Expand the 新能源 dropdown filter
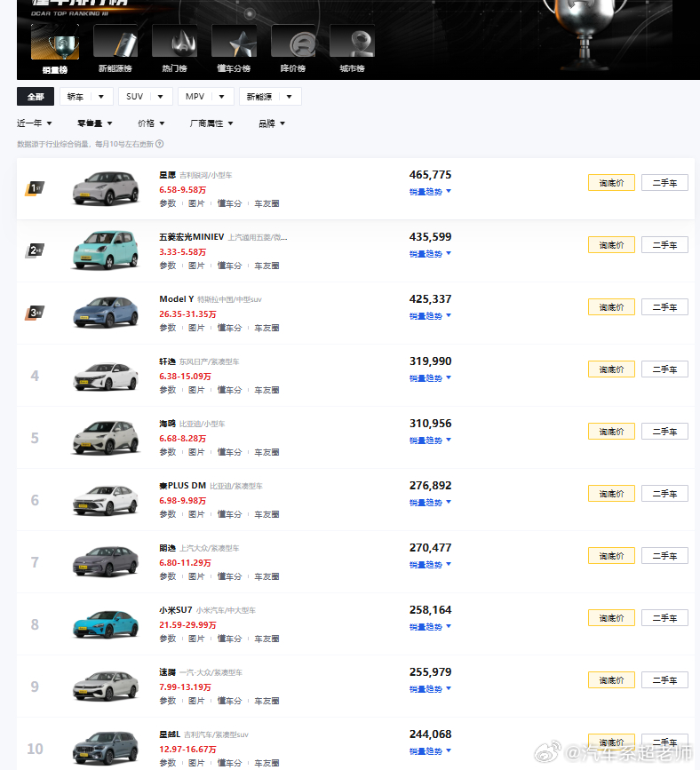700x770 pixels. tap(270, 97)
